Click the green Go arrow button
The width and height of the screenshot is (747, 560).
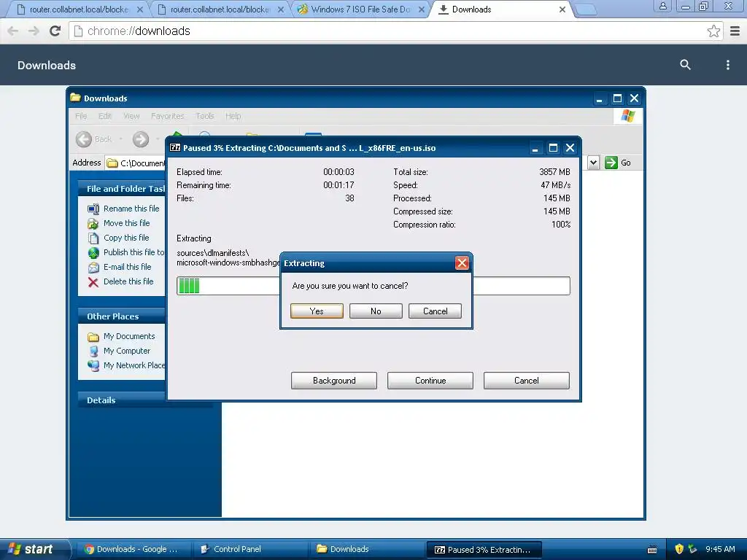click(x=611, y=163)
